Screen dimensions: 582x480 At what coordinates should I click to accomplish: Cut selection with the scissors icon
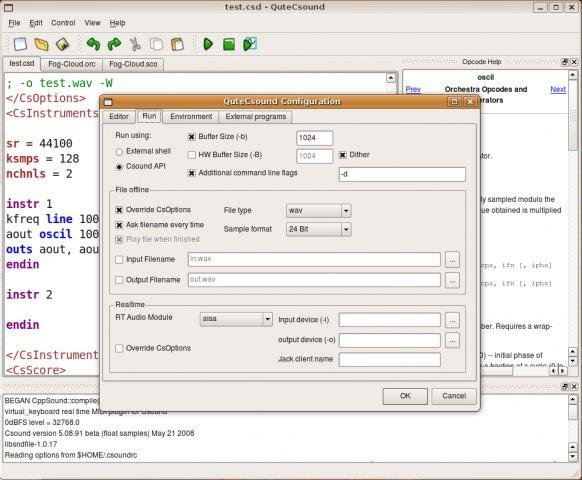pos(135,45)
